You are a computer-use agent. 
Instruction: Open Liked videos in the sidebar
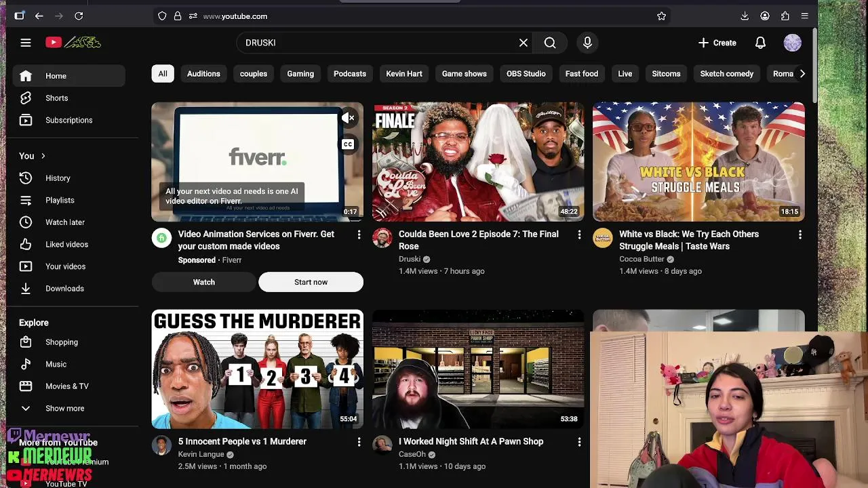68,244
